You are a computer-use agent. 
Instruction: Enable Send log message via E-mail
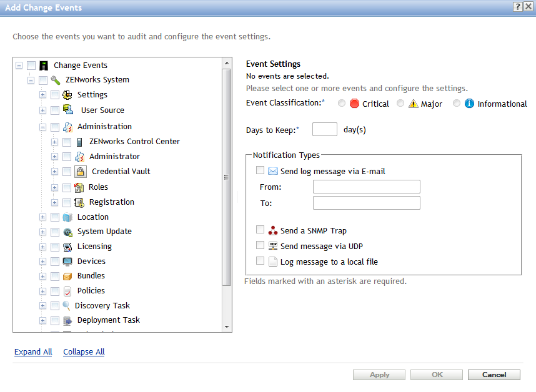[261, 170]
